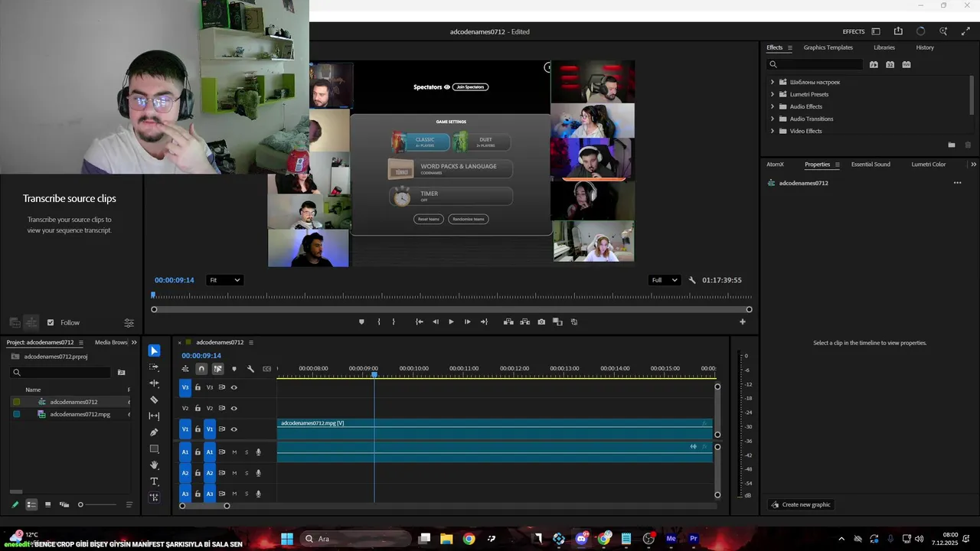Hide the V2 track output eye

pyautogui.click(x=234, y=408)
